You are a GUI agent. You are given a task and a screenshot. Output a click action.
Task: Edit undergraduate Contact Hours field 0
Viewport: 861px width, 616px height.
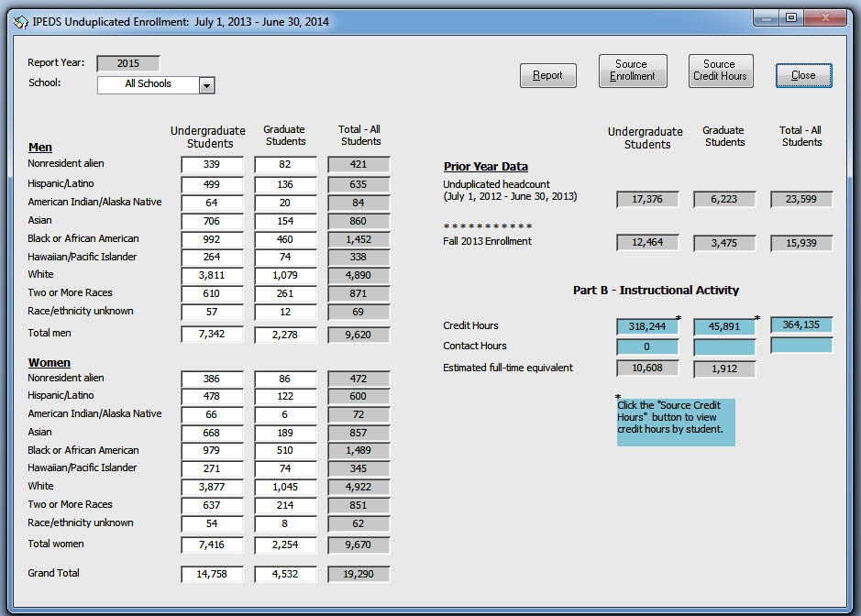pos(647,347)
